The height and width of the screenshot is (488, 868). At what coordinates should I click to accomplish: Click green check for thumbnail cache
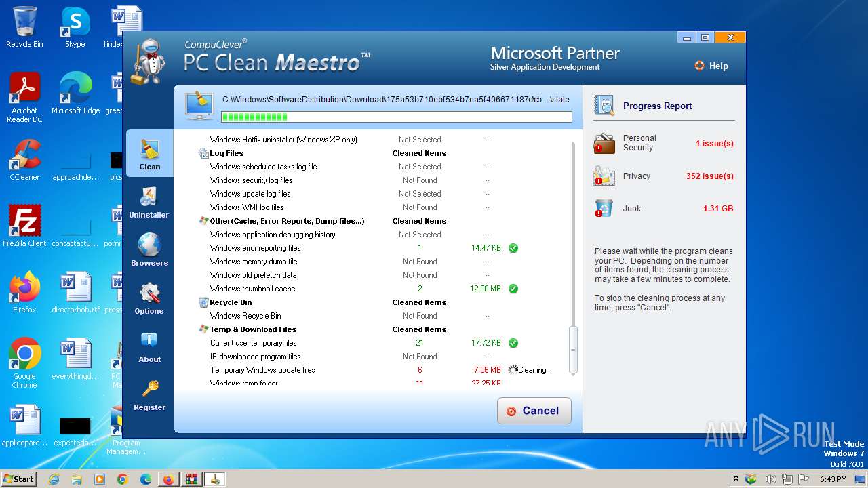(x=513, y=289)
